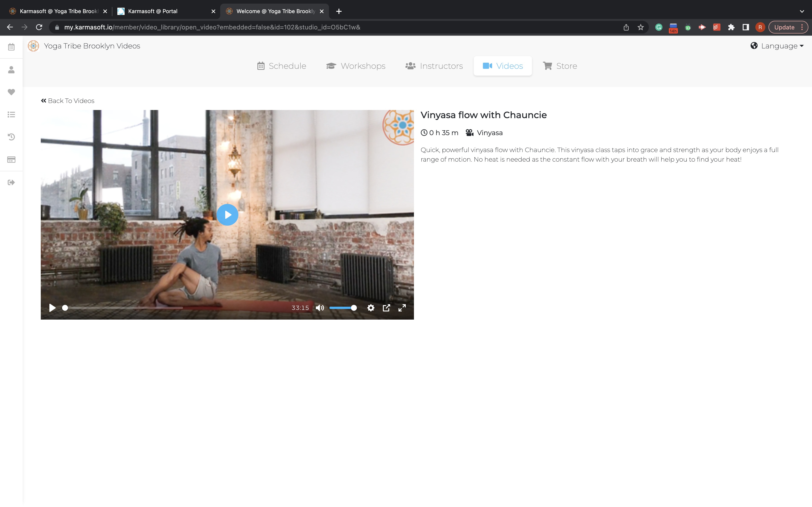Open history clock icon in sidebar
This screenshot has height=507, width=812.
point(11,137)
